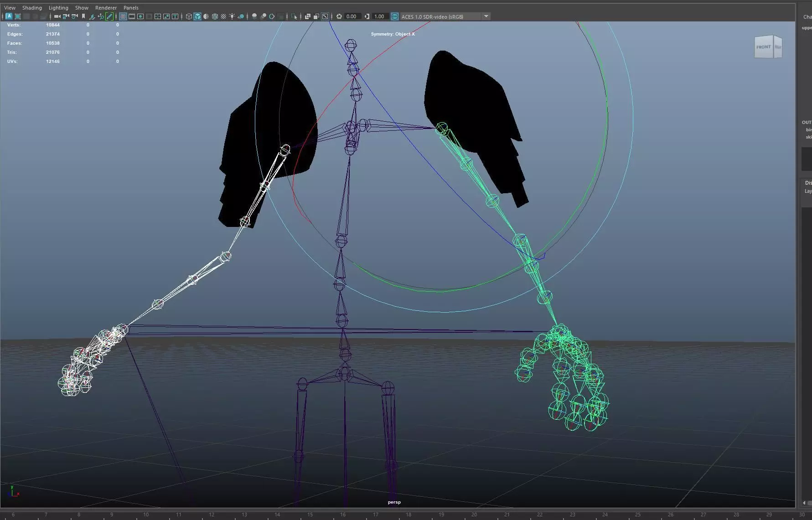Screen dimensions: 812x520
Task: Click the Gamma icon
Action: click(367, 16)
